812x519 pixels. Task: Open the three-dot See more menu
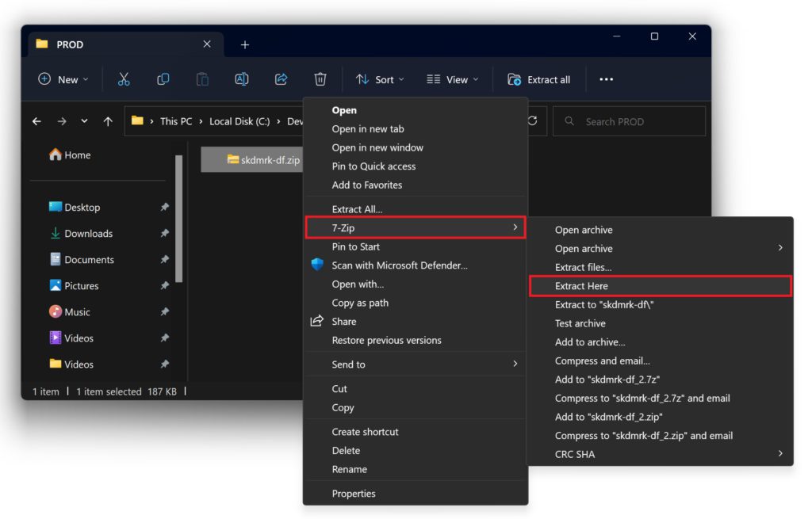pos(606,79)
